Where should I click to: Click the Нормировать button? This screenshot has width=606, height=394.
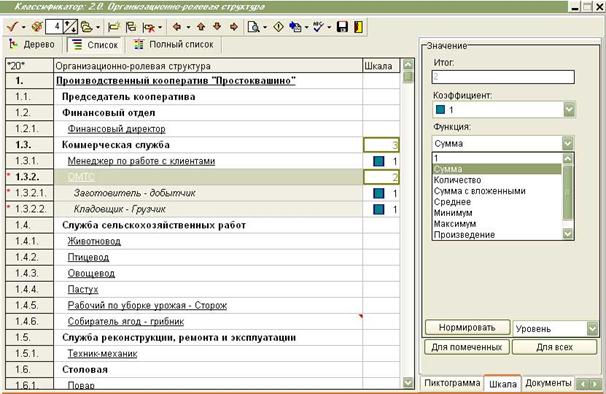[467, 327]
